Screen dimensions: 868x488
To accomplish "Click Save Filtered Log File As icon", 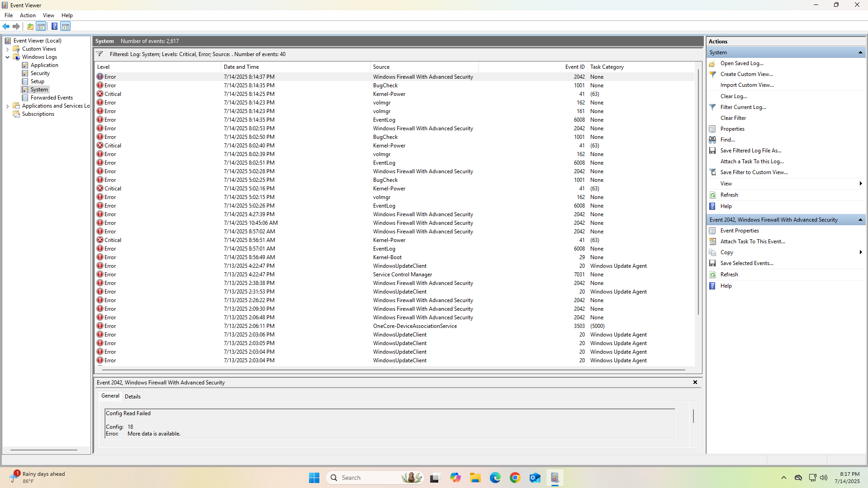I will point(712,151).
